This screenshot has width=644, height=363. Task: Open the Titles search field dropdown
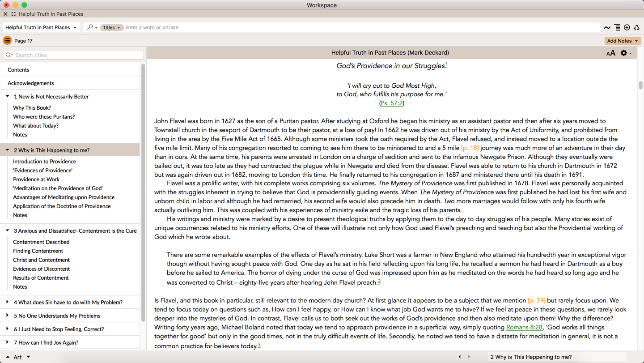pyautogui.click(x=111, y=28)
